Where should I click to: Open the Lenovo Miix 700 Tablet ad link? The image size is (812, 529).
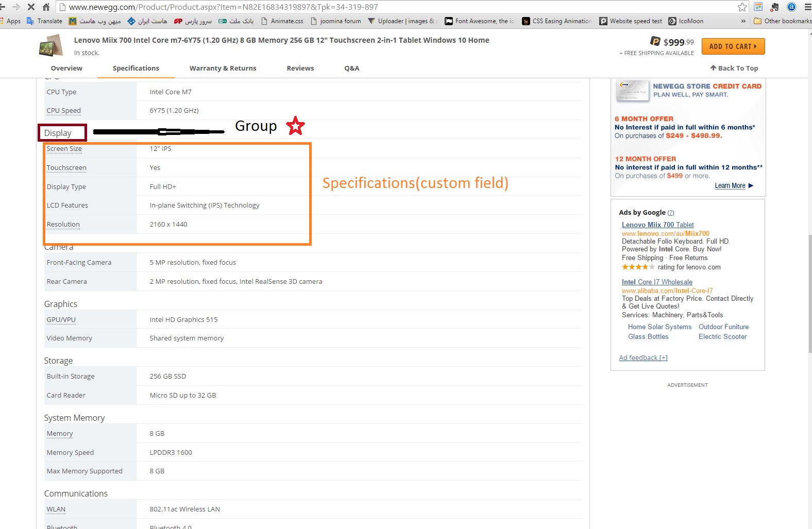[658, 225]
